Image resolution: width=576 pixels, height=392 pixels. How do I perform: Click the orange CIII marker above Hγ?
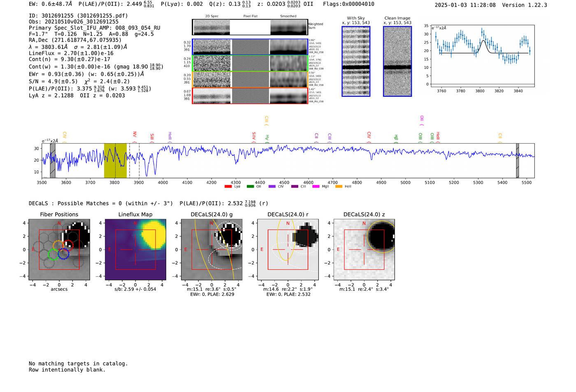[267, 121]
